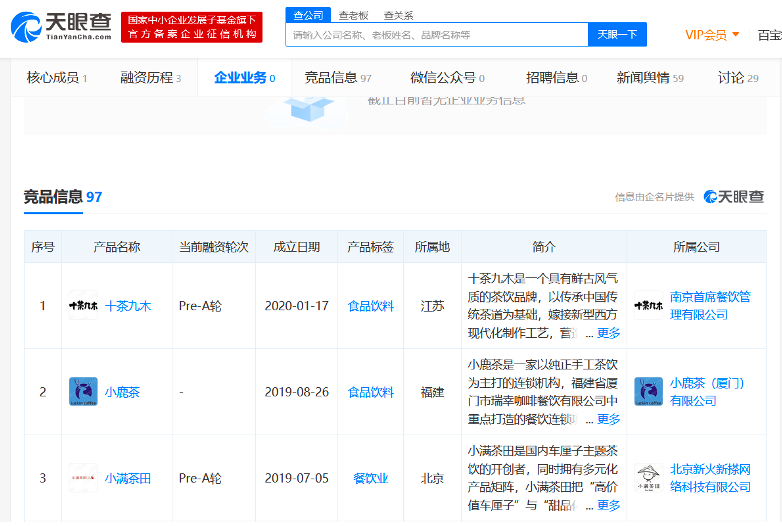782x526 pixels.
Task: Click the TianYanCha logo in header
Action: click(61, 28)
